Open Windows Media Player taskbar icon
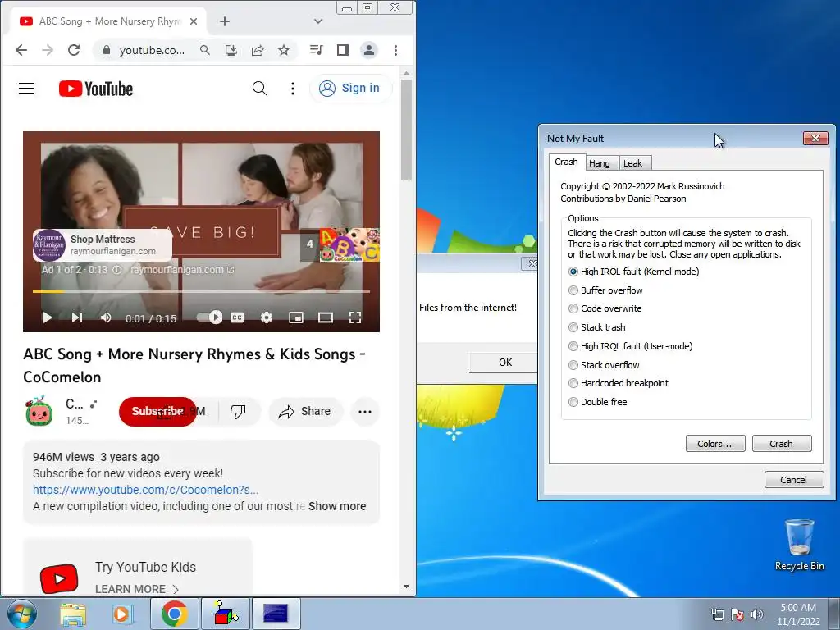 tap(121, 614)
